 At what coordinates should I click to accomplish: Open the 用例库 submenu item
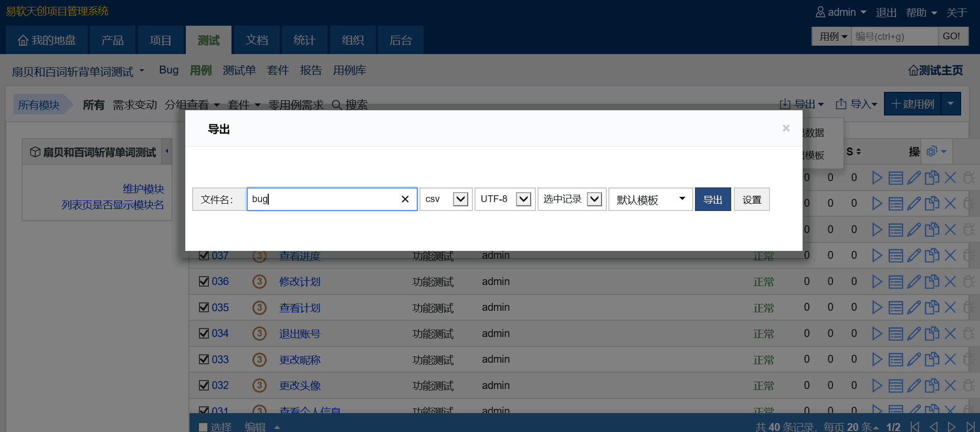350,70
